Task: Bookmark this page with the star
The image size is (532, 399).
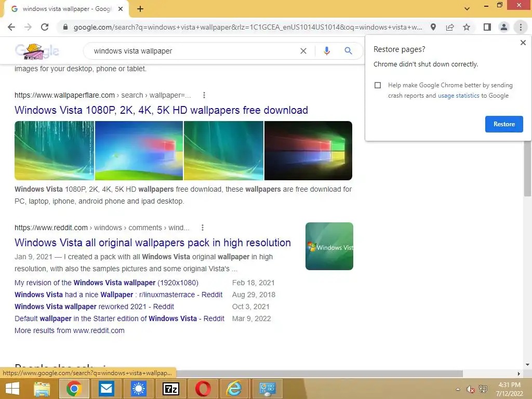Action: [467, 27]
